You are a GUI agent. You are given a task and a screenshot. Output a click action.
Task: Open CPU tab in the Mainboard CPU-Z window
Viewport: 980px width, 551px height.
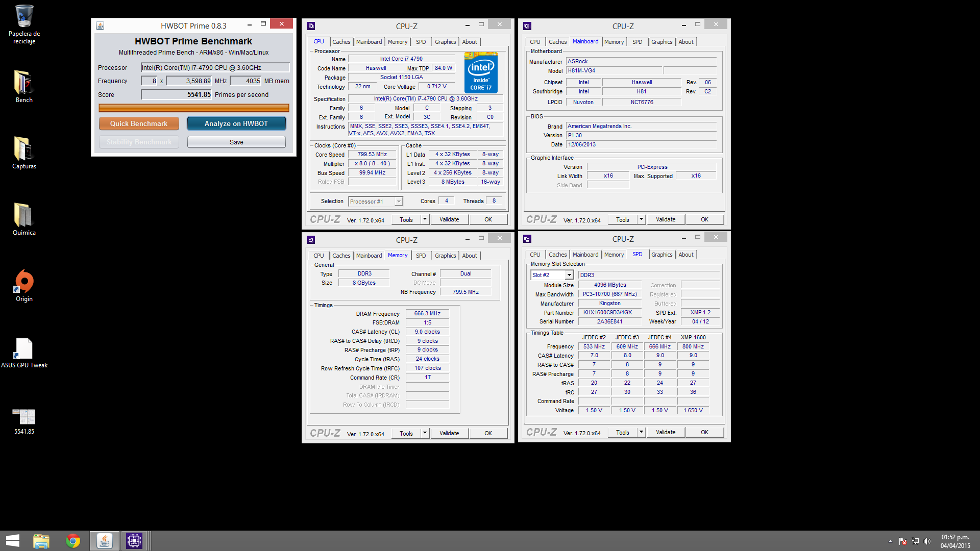click(x=535, y=42)
